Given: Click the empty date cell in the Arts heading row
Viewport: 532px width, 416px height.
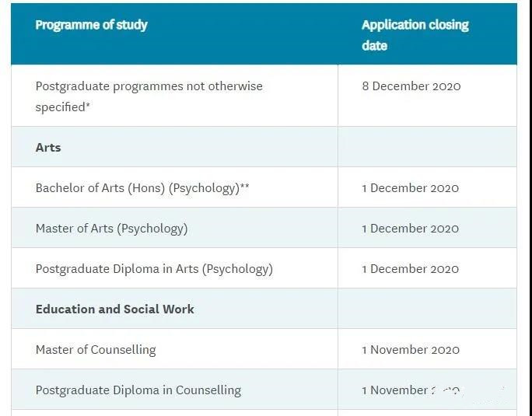Looking at the screenshot, I should pyautogui.click(x=427, y=147).
